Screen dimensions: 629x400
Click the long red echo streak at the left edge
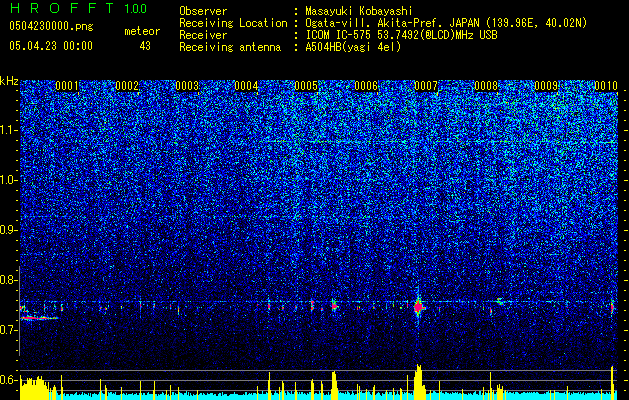[39, 318]
